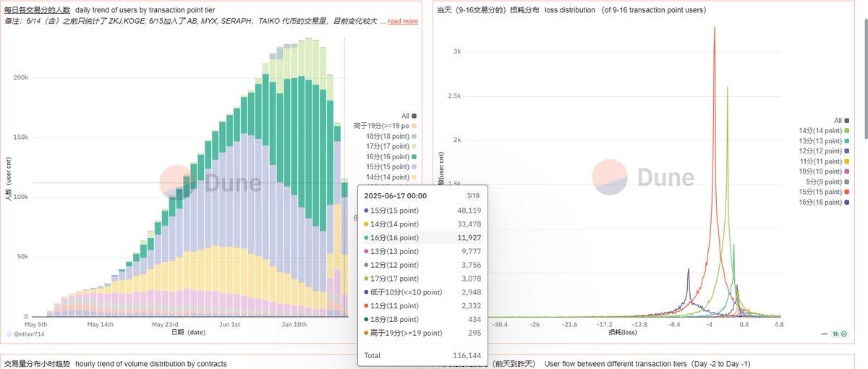The width and height of the screenshot is (868, 369).
Task: Toggle All series in loss distribution legend
Action: (842, 120)
